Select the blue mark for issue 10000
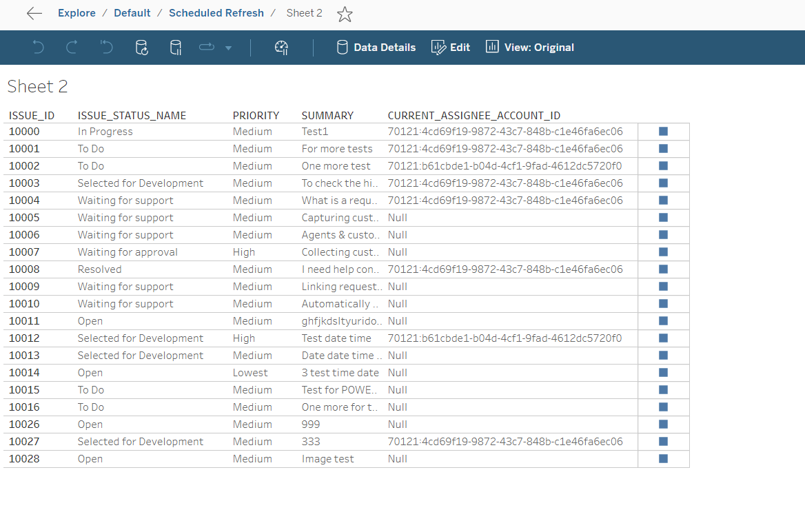805x532 pixels. coord(664,131)
